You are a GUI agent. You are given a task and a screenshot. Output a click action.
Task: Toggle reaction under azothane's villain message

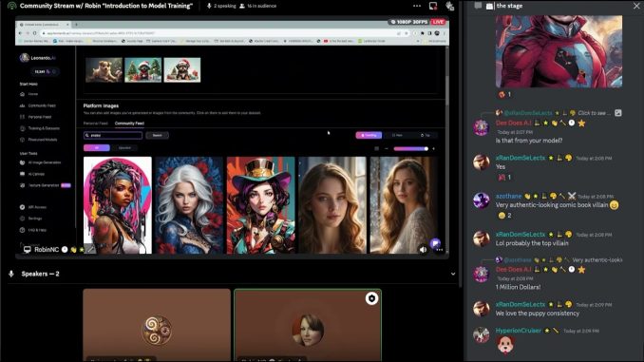(504, 216)
